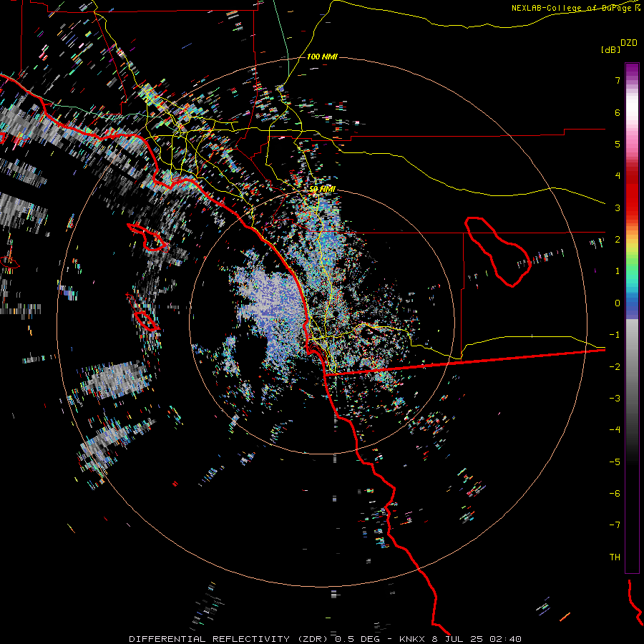Click the value 0 on the ZDR scale
The height and width of the screenshot is (644, 644).
618,303
